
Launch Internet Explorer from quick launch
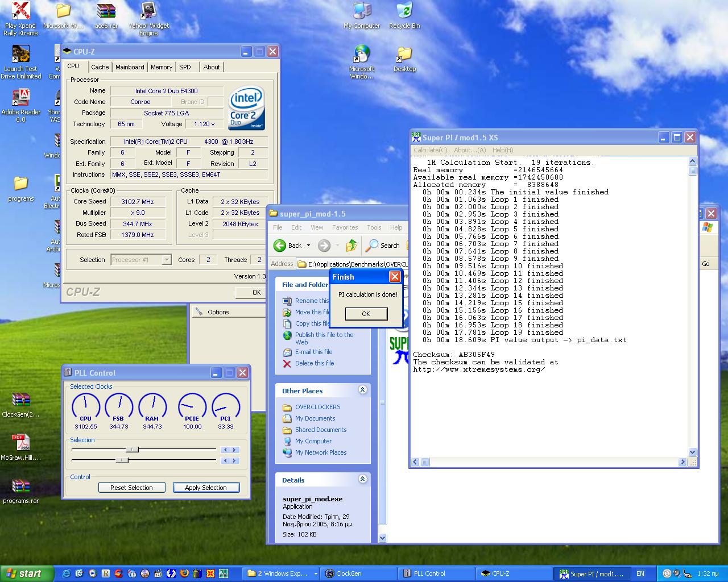click(x=66, y=573)
